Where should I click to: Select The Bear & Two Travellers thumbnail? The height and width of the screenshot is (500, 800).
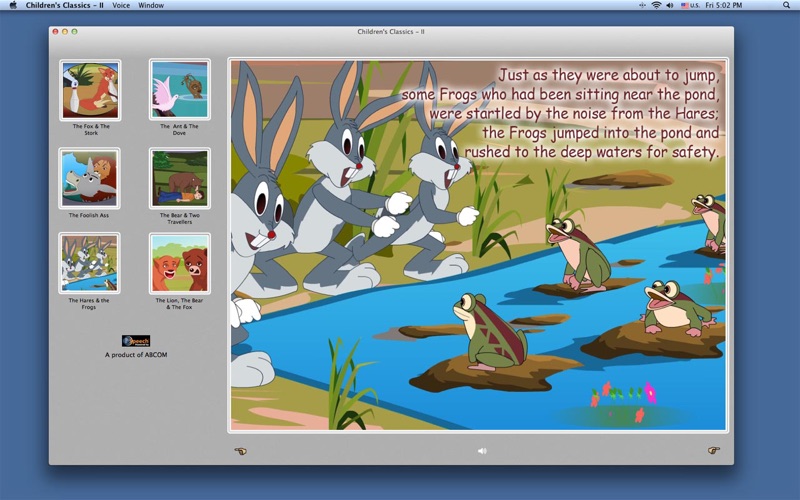(x=180, y=179)
